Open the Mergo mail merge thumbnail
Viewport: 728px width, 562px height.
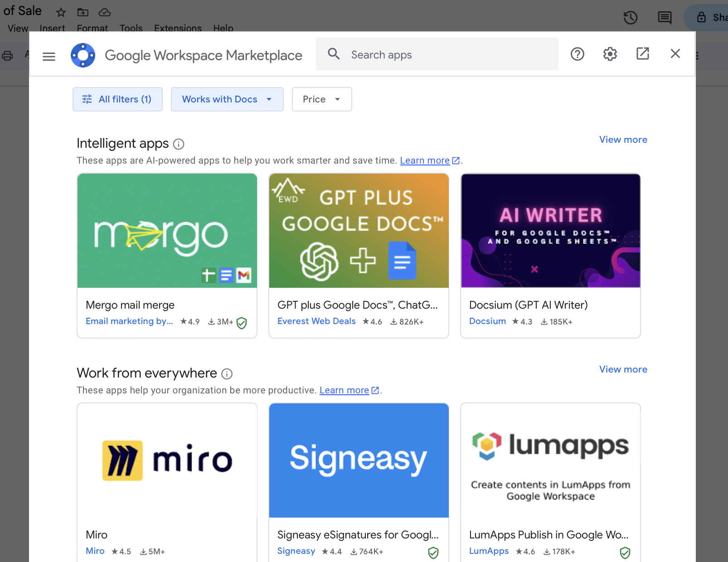pos(167,231)
